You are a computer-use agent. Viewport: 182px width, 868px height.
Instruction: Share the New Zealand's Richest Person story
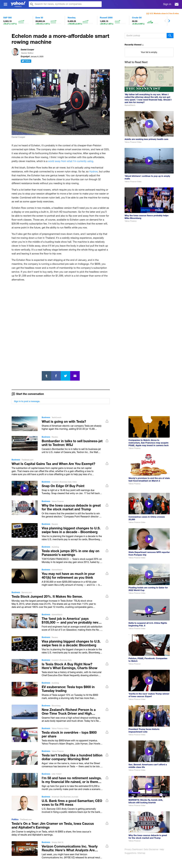tap(107, 709)
